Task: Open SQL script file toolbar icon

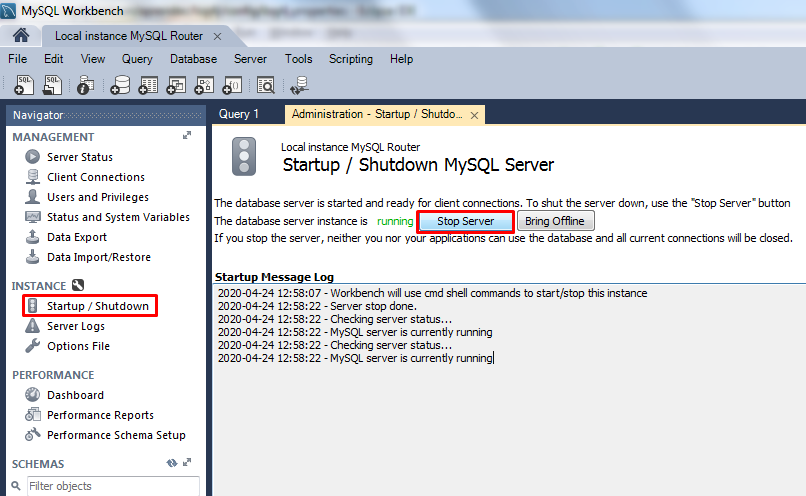Action: click(52, 85)
